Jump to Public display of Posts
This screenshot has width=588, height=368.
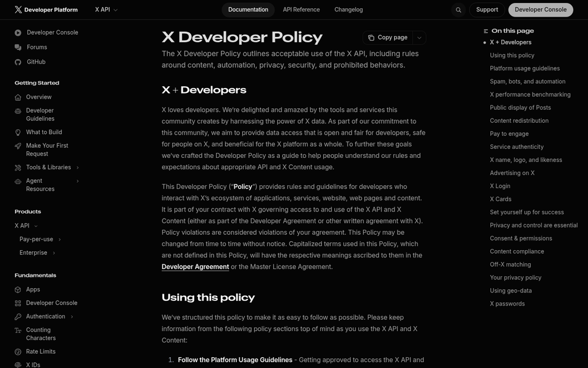click(x=520, y=108)
